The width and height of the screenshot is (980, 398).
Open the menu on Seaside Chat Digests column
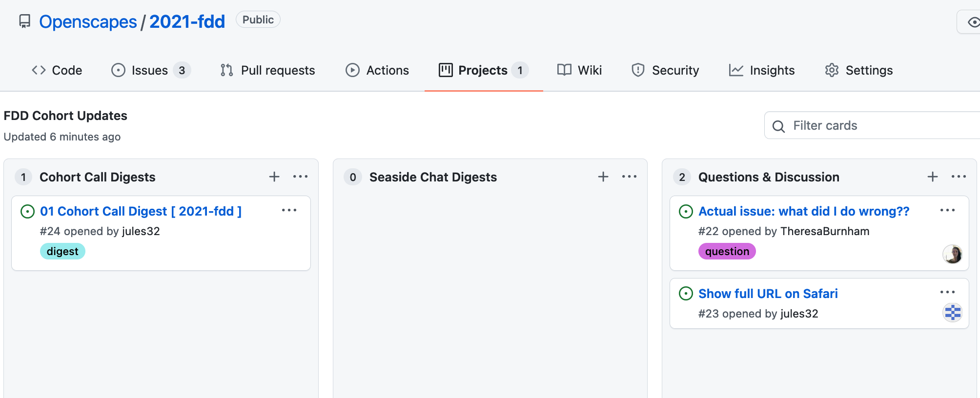(x=629, y=177)
